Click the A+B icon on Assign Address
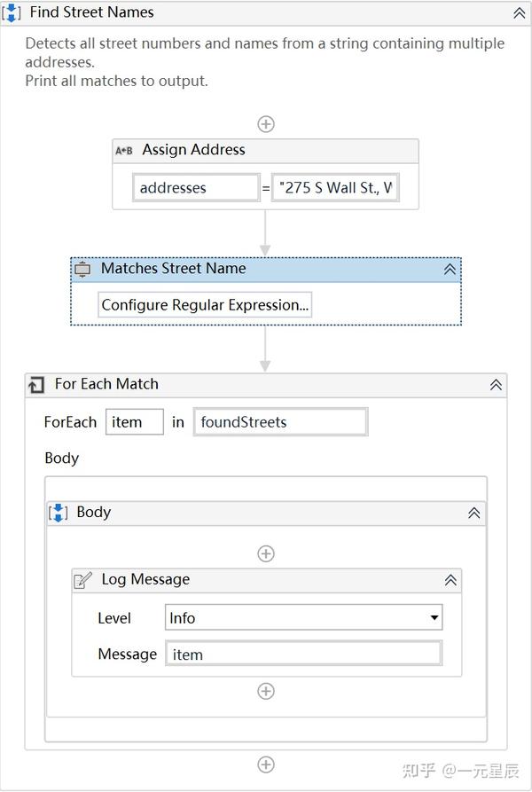This screenshot has height=792, width=532. 123,151
